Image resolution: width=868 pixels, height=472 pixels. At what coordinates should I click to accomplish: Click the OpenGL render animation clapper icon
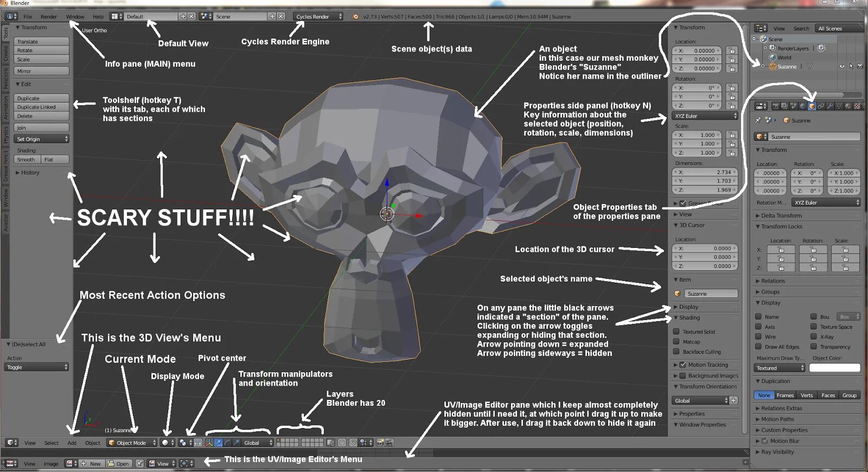click(389, 443)
